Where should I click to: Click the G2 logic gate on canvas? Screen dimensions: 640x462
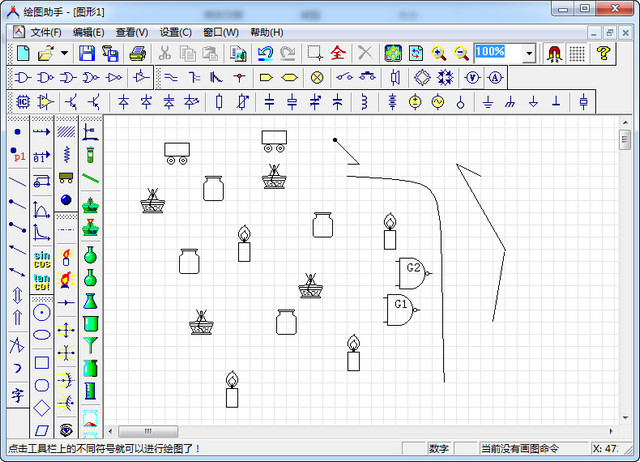click(410, 272)
